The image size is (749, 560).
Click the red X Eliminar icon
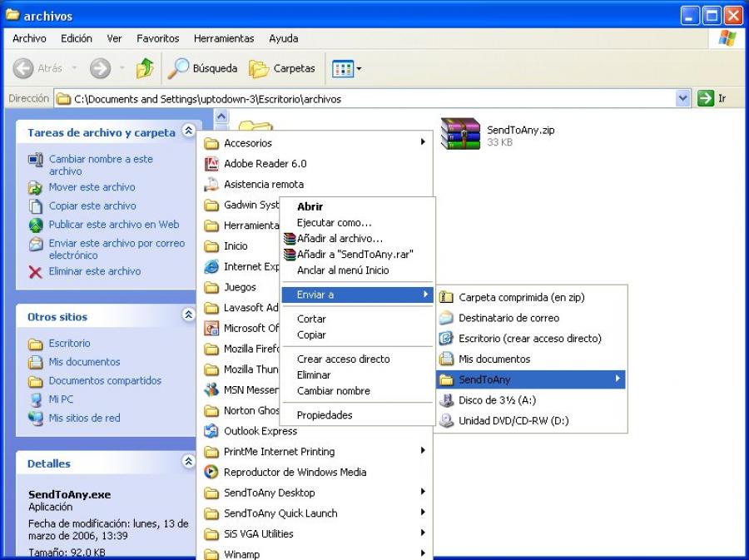click(35, 271)
